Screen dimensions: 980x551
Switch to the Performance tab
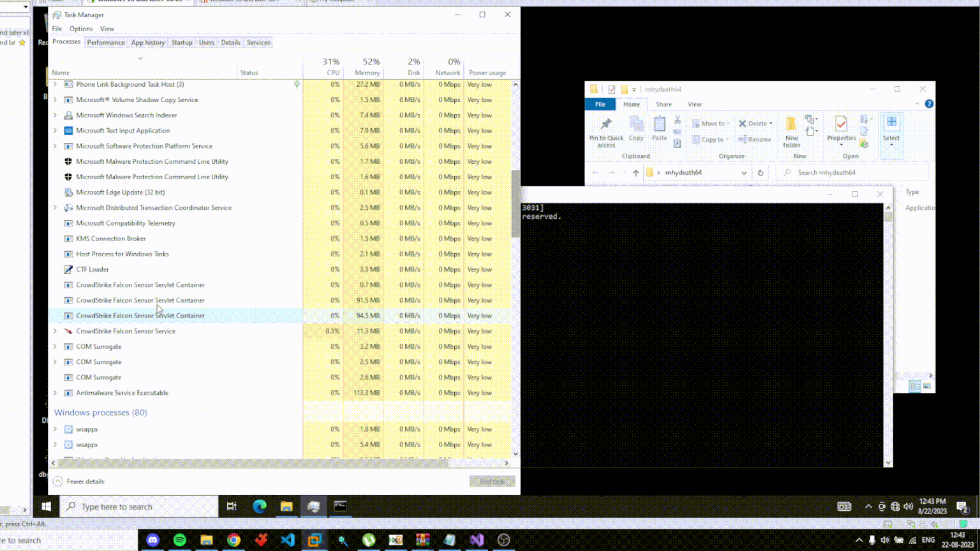(x=106, y=43)
